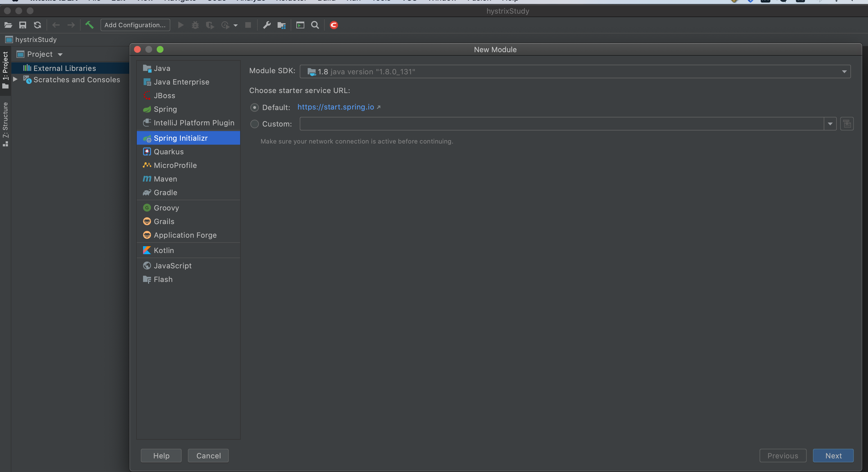The width and height of the screenshot is (868, 472).
Task: Open the settings wrench icon
Action: (x=267, y=25)
